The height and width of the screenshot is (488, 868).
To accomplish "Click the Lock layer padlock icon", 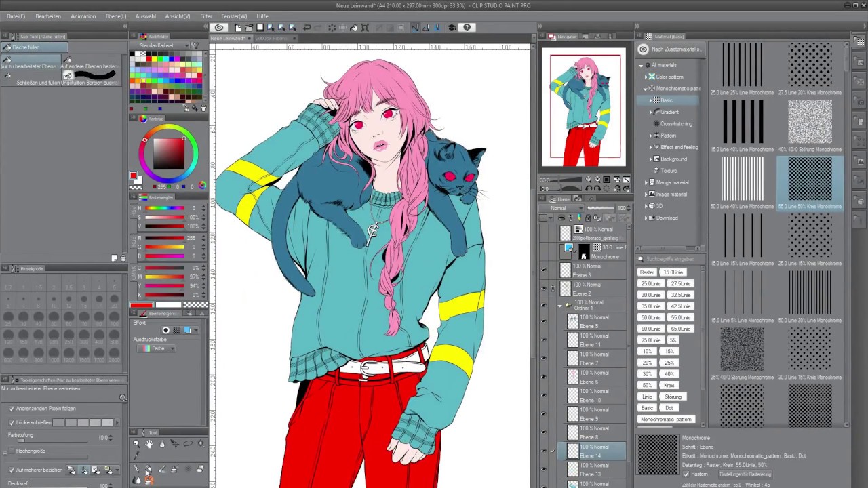I will point(588,218).
